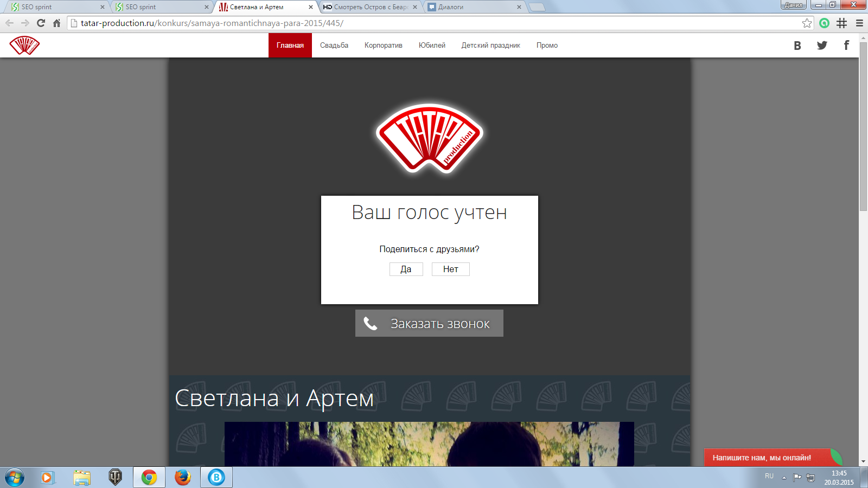Screen dimensions: 868x488
Task: Click the page vertical scrollbar thumb
Action: (x=863, y=126)
